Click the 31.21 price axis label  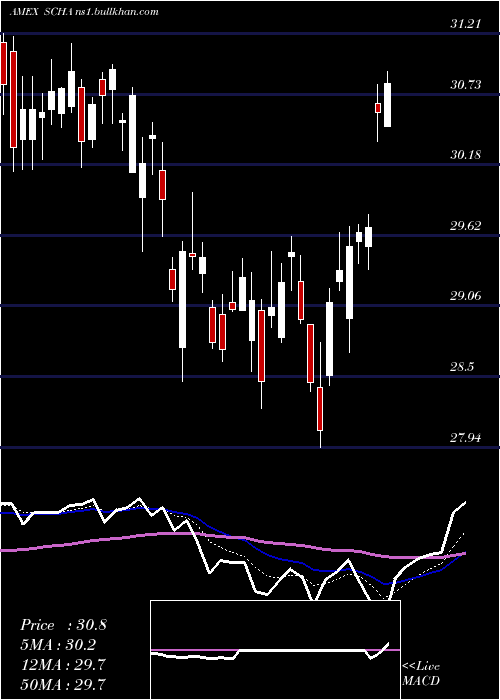[x=465, y=23]
